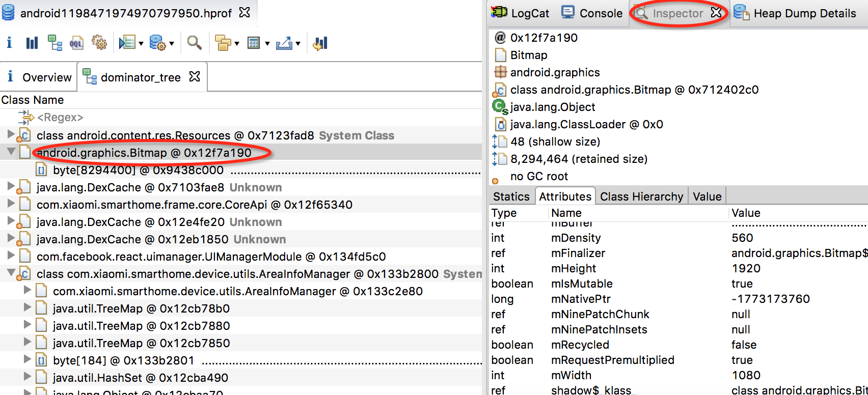
Task: Expand UIManagerModule @ 0x134fd5c0 row
Action: tap(11, 256)
